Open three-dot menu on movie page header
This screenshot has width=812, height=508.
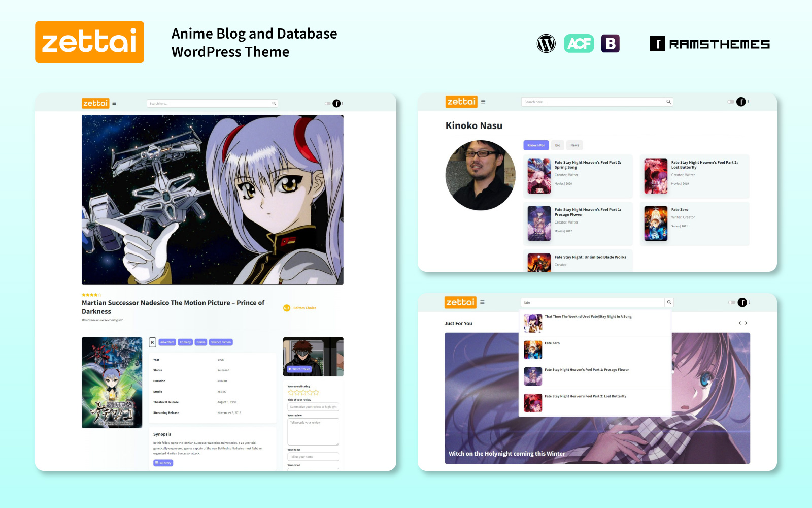(343, 103)
